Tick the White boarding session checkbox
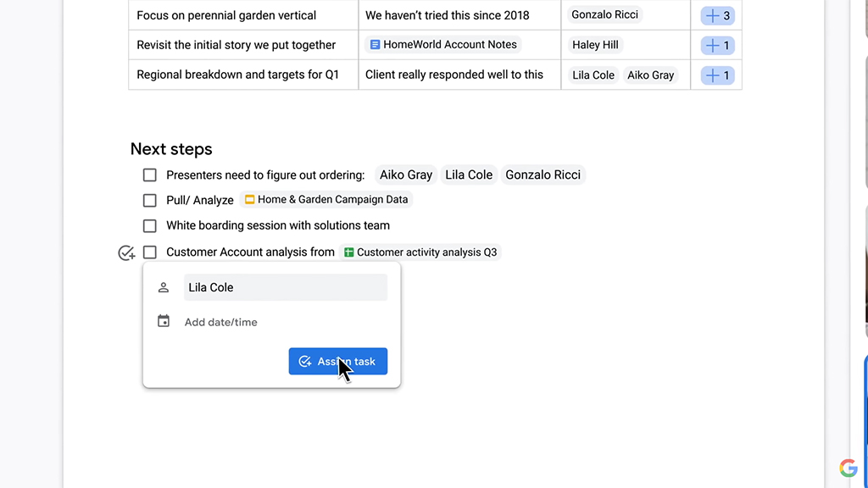Viewport: 868px width, 488px height. tap(150, 226)
